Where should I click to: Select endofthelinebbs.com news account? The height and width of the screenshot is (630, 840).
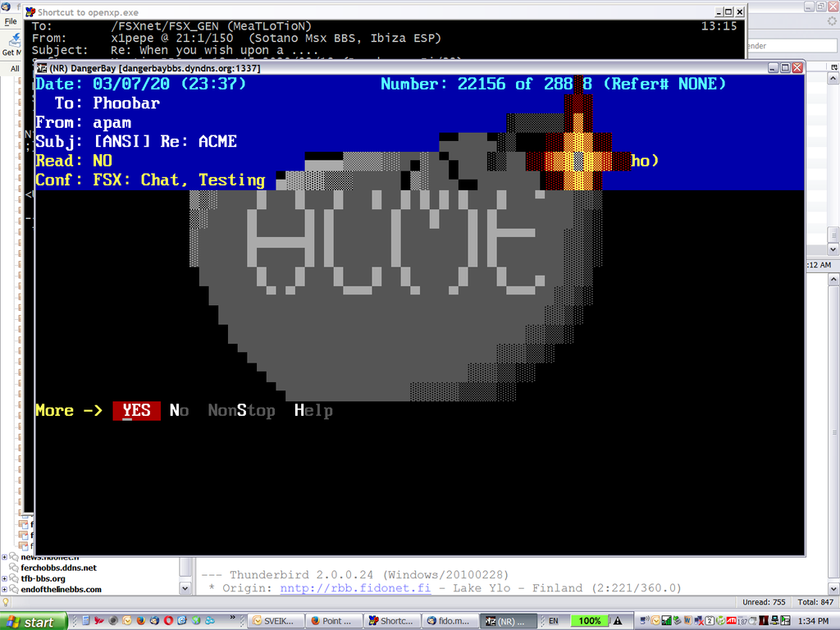[x=61, y=589]
